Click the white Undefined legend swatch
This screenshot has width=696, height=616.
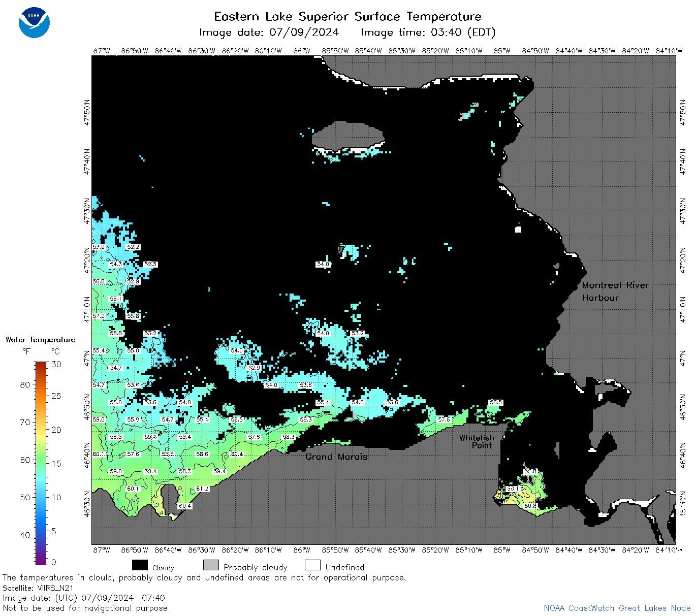click(x=312, y=565)
